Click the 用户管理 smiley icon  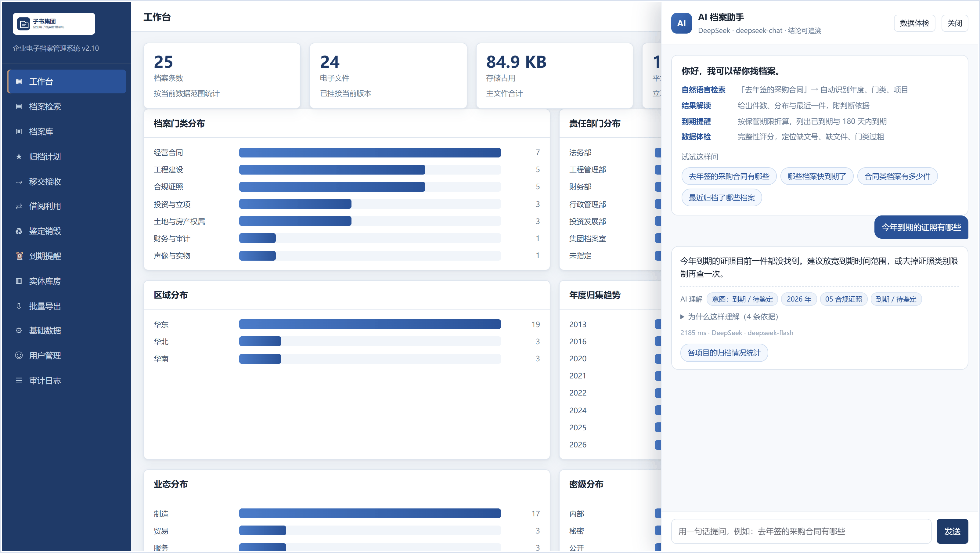pyautogui.click(x=19, y=356)
